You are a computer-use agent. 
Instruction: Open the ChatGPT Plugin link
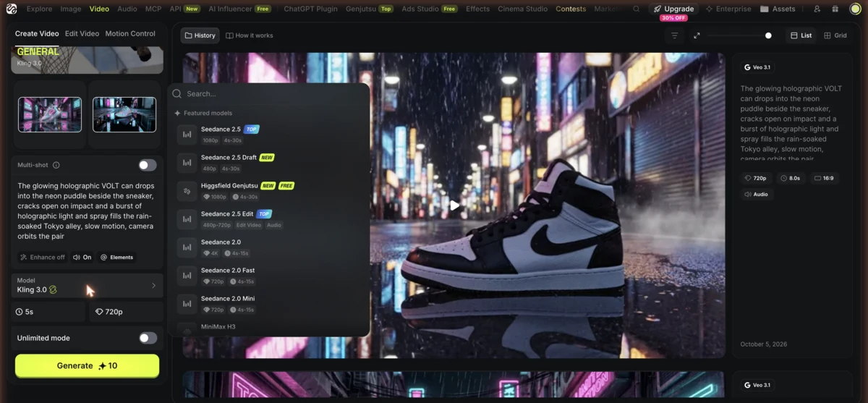tap(310, 9)
